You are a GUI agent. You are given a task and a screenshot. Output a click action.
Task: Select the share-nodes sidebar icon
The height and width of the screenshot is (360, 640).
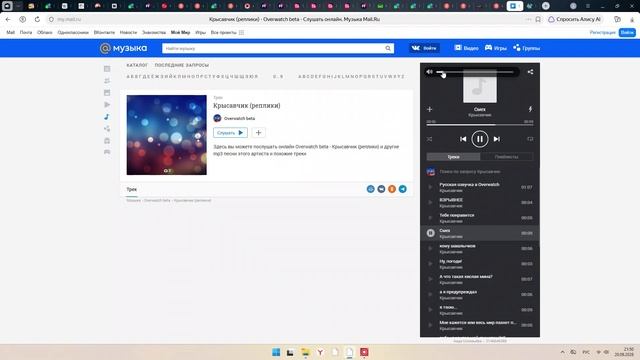point(107,129)
